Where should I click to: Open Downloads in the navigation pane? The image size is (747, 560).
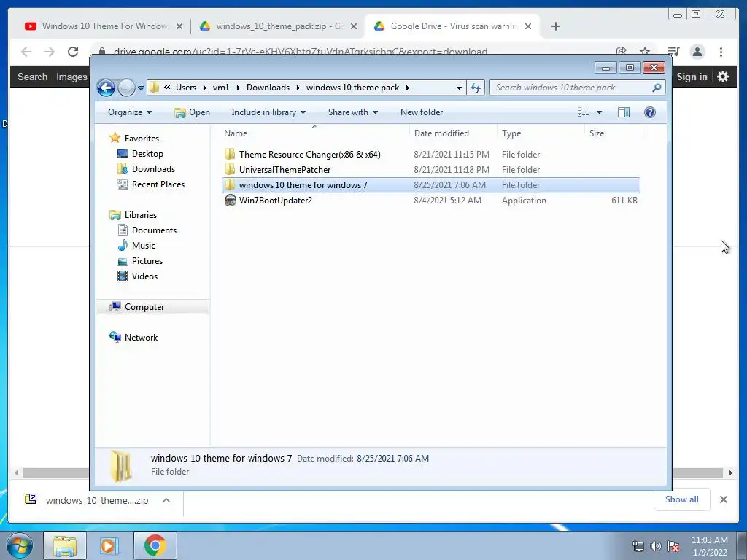(x=153, y=169)
